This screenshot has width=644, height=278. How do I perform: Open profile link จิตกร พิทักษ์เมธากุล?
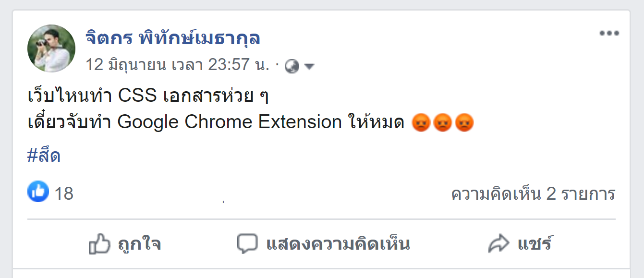173,37
